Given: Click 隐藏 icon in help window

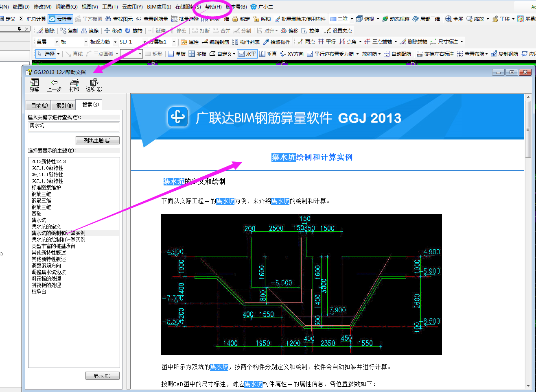Looking at the screenshot, I should pos(35,82).
